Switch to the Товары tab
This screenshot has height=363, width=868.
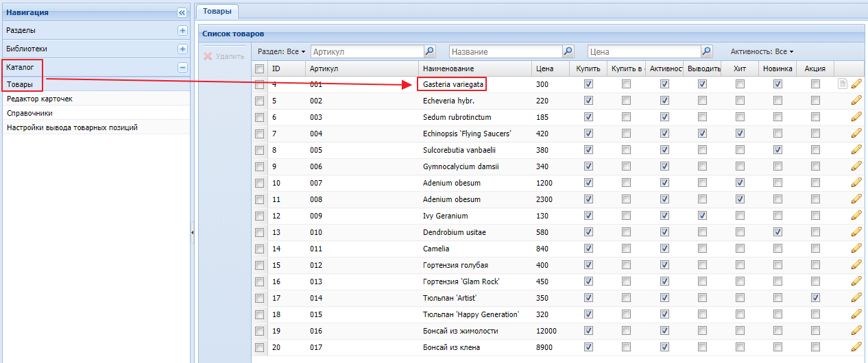pyautogui.click(x=217, y=11)
